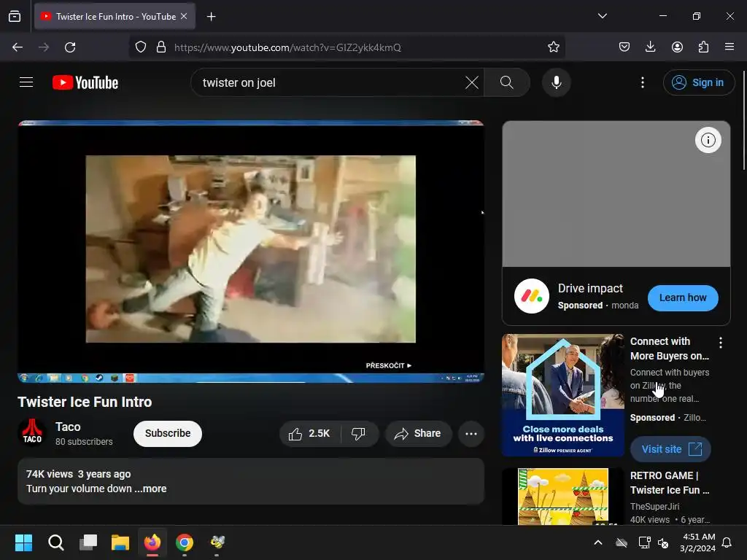The height and width of the screenshot is (560, 747).
Task: Open tracking protection shield icon
Action: 141,47
